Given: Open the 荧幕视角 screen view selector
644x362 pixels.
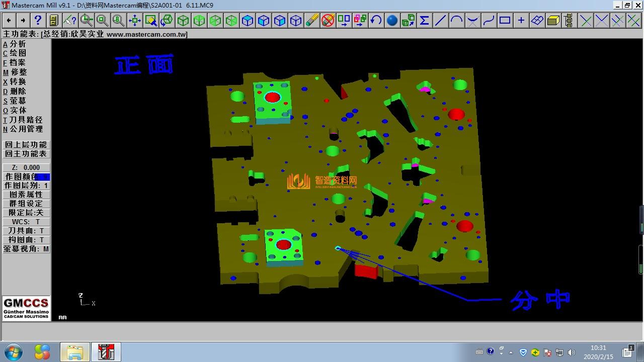Looking at the screenshot, I should click(x=26, y=249).
